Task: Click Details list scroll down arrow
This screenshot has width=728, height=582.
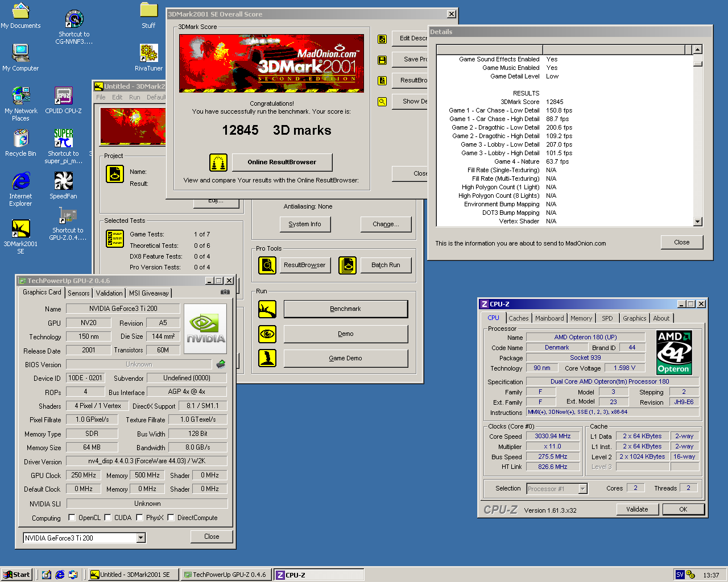Action: pyautogui.click(x=698, y=222)
